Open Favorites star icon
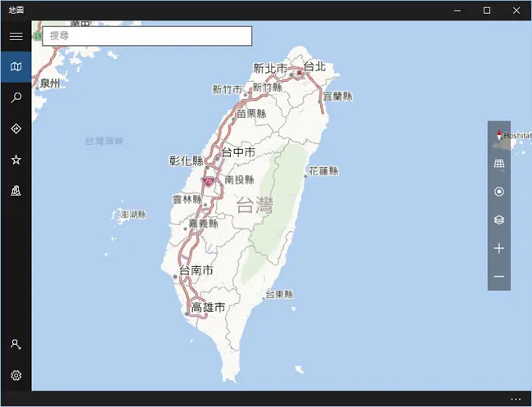The width and height of the screenshot is (532, 407). click(x=16, y=160)
